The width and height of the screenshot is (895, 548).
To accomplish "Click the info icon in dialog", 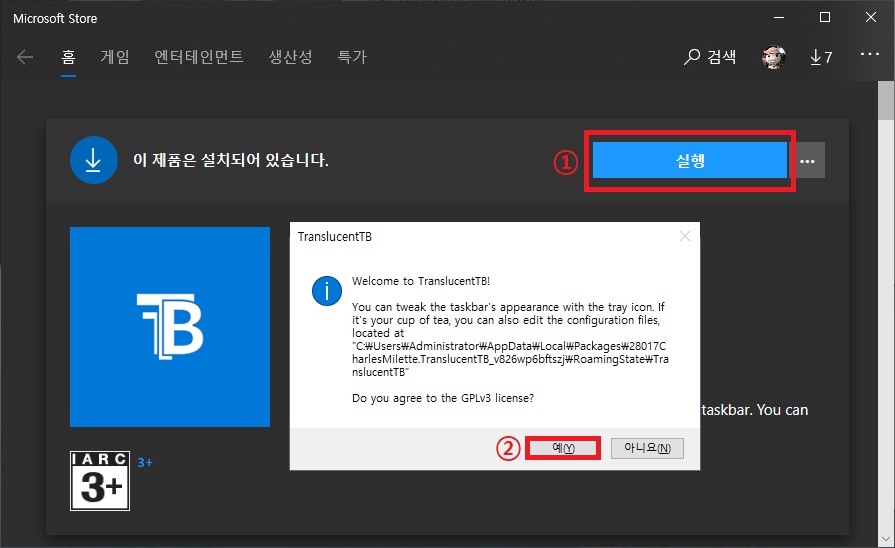I will pyautogui.click(x=327, y=291).
